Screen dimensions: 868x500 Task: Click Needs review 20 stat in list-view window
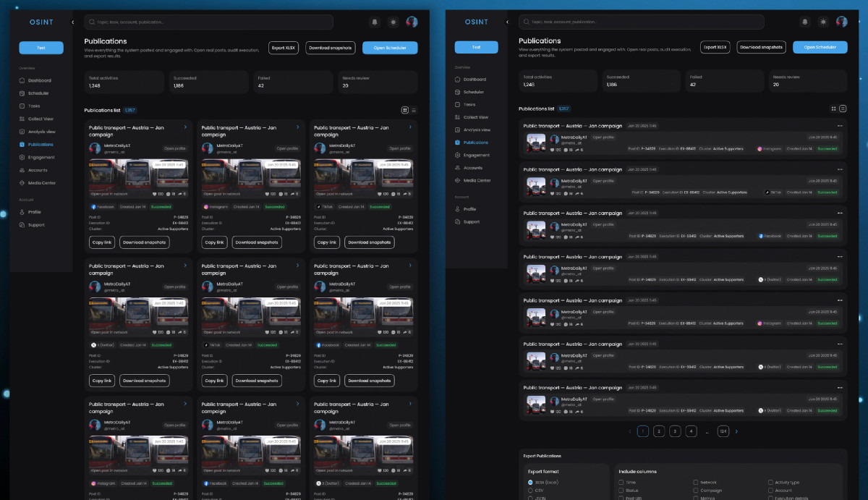click(x=809, y=80)
